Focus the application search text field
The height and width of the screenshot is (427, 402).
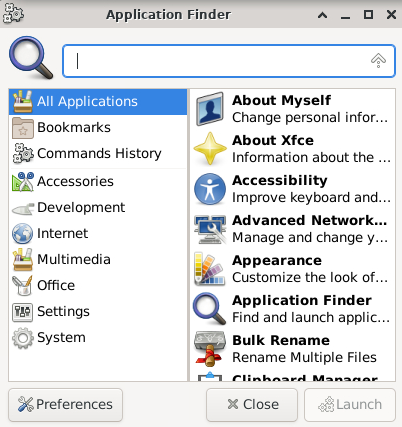(x=229, y=61)
